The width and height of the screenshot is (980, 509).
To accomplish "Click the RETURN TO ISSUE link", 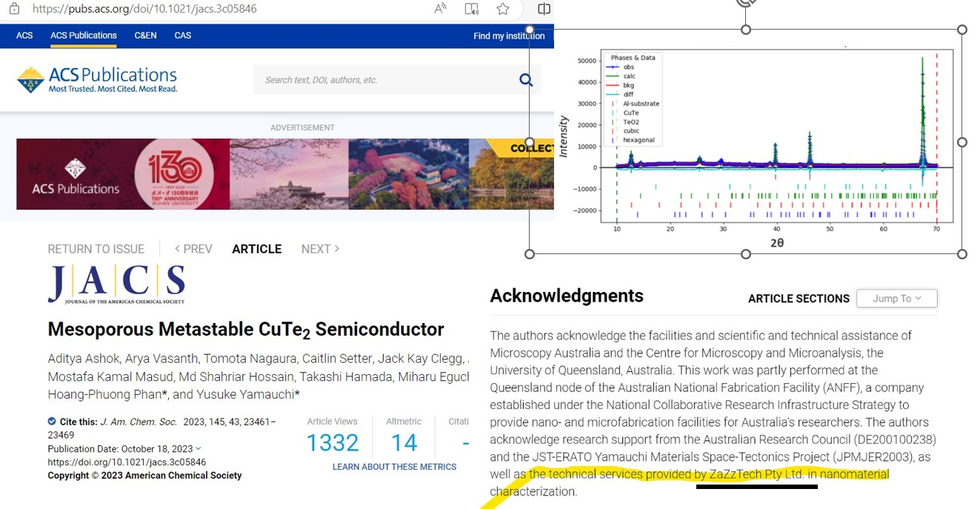I will point(96,249).
